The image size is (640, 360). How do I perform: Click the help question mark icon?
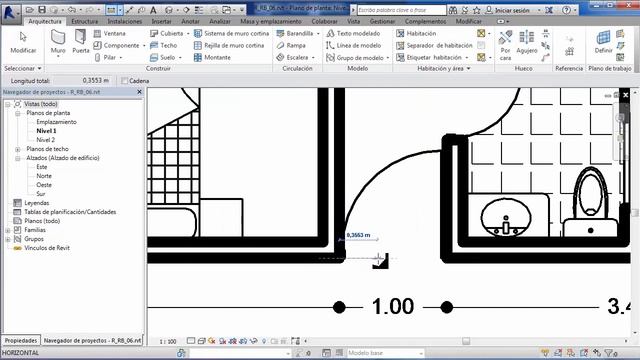coord(567,10)
